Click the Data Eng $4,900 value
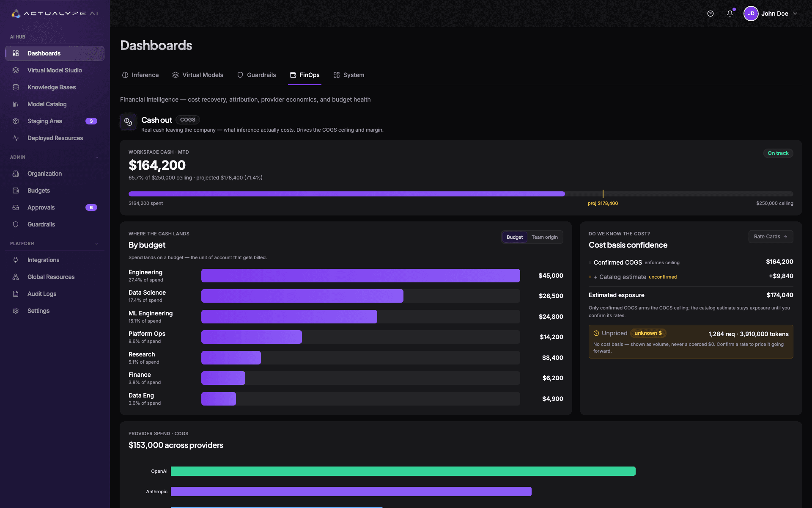The width and height of the screenshot is (812, 508). (x=553, y=399)
